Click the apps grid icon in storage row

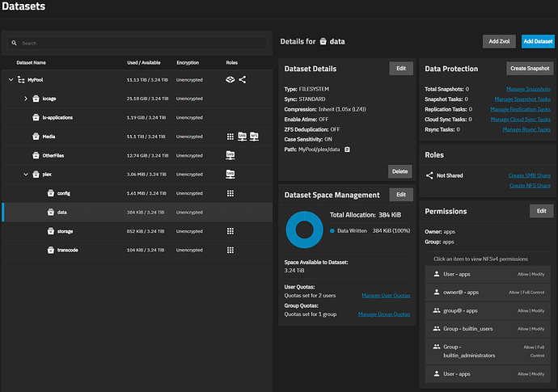pyautogui.click(x=230, y=231)
